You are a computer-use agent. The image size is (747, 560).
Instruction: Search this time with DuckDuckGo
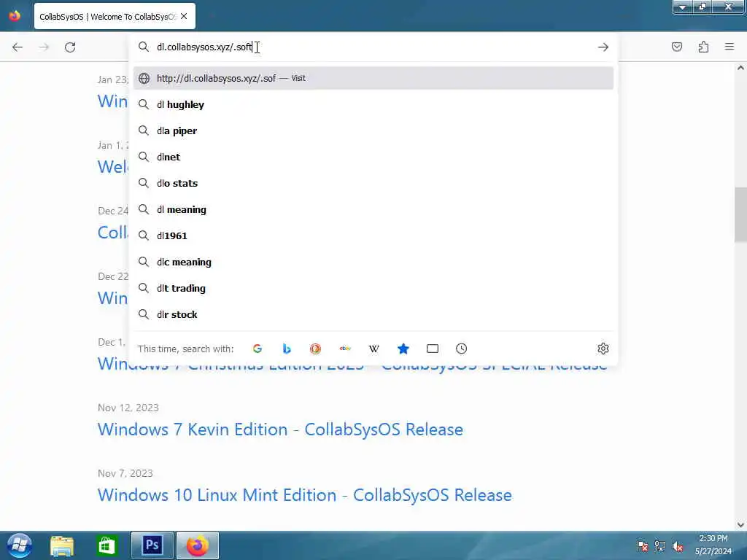[315, 349]
